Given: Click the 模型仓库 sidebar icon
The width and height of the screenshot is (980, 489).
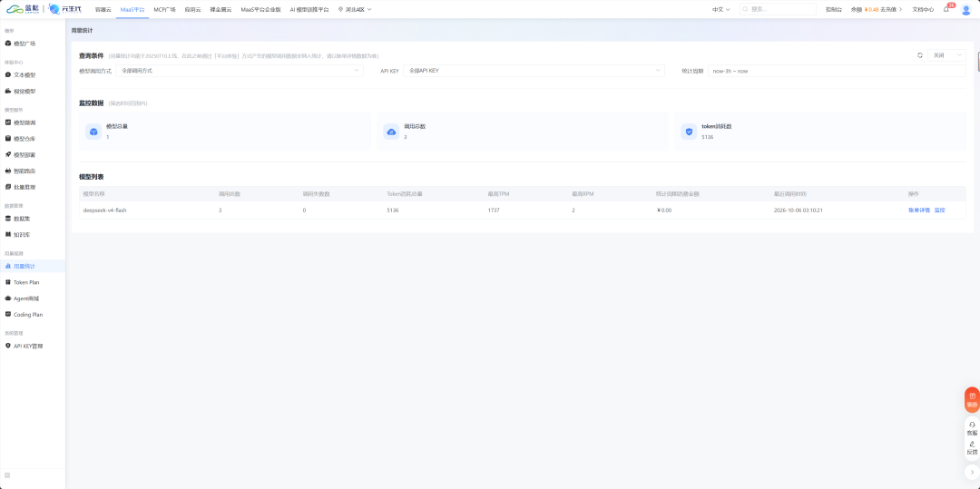Looking at the screenshot, I should coord(7,139).
